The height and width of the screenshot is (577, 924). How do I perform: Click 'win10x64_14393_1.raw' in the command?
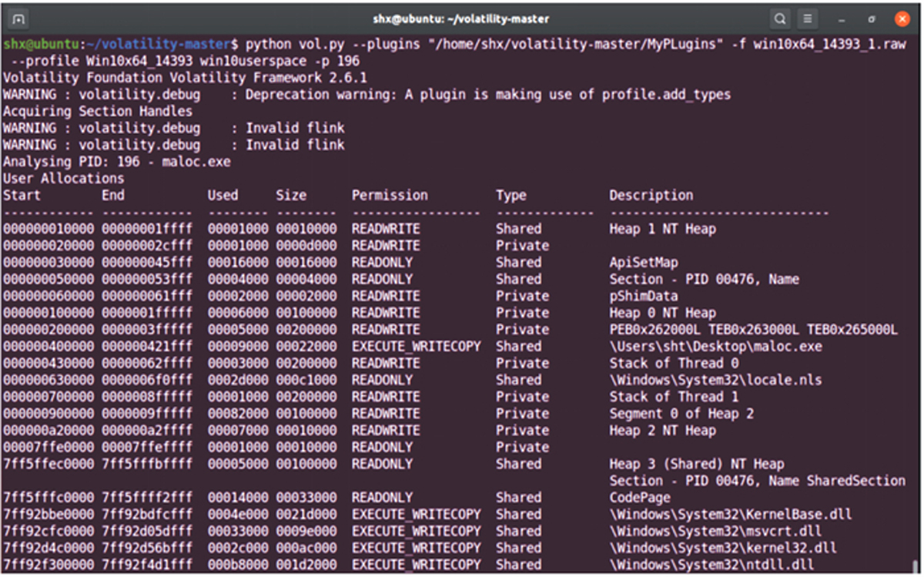click(829, 44)
